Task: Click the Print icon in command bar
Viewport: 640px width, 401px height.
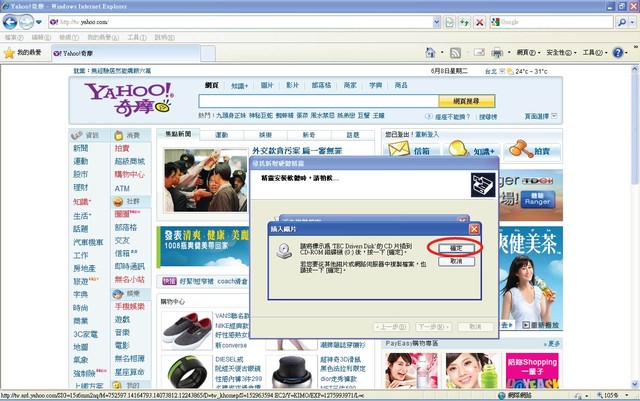Action: pyautogui.click(x=497, y=52)
